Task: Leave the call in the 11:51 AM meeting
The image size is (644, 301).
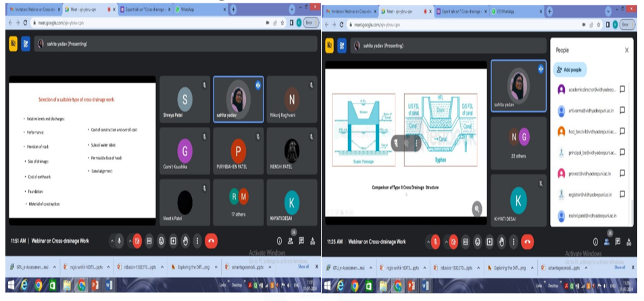Action: pyautogui.click(x=212, y=240)
